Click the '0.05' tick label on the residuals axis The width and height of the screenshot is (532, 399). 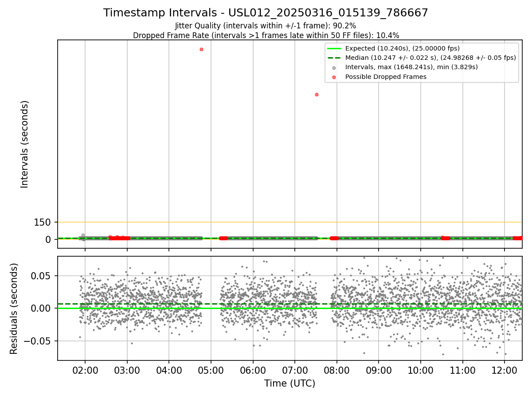42,276
